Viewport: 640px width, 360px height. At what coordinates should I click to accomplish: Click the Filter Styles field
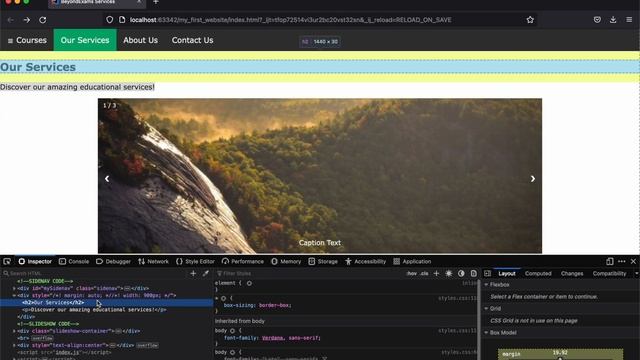click(x=310, y=273)
